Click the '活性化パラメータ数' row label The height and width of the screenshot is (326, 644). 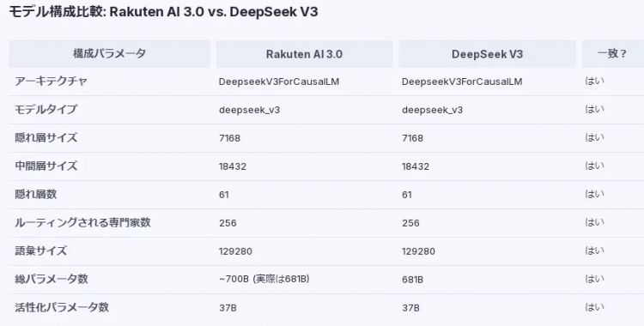[62, 308]
